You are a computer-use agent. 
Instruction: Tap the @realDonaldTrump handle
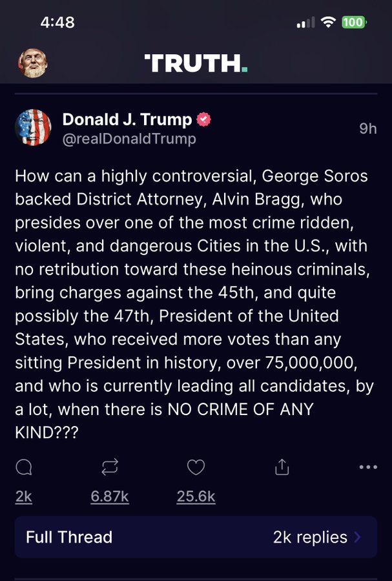[x=129, y=139]
